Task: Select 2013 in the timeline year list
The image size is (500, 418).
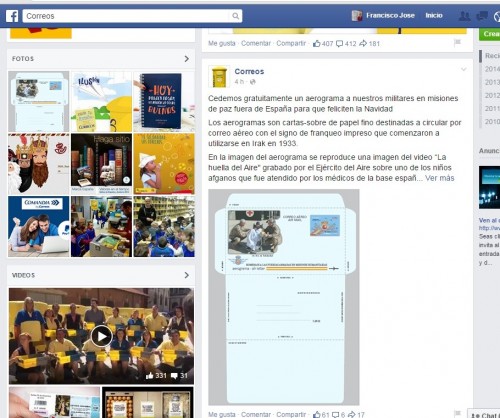Action: point(492,82)
